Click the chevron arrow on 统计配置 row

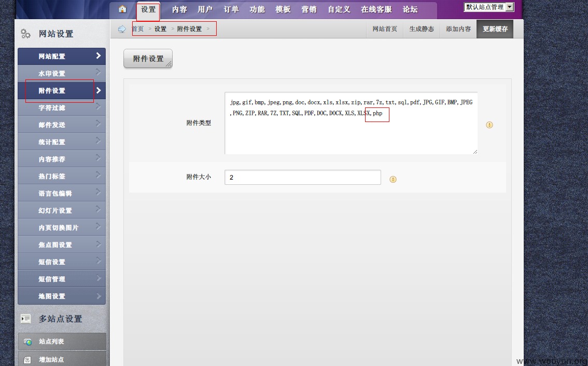[x=98, y=140]
